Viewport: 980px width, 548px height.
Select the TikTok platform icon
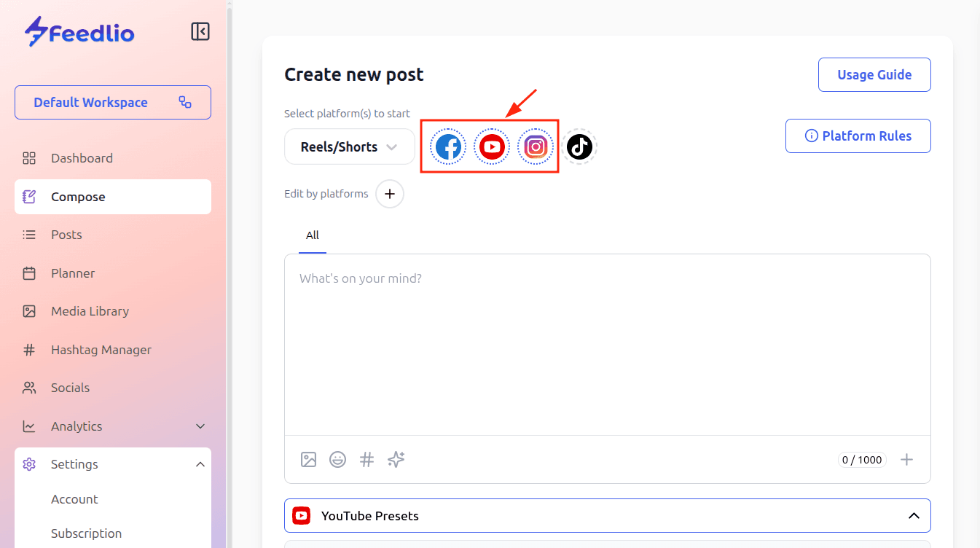(579, 147)
